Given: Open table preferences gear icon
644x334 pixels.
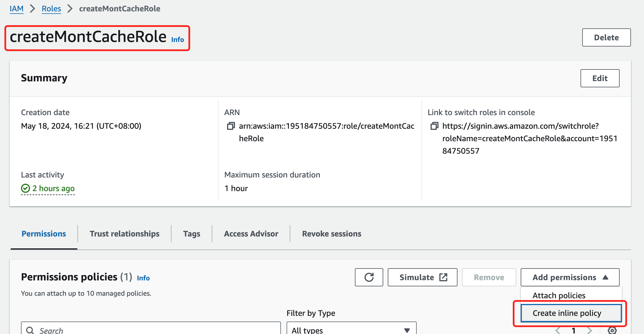Looking at the screenshot, I should click(612, 330).
